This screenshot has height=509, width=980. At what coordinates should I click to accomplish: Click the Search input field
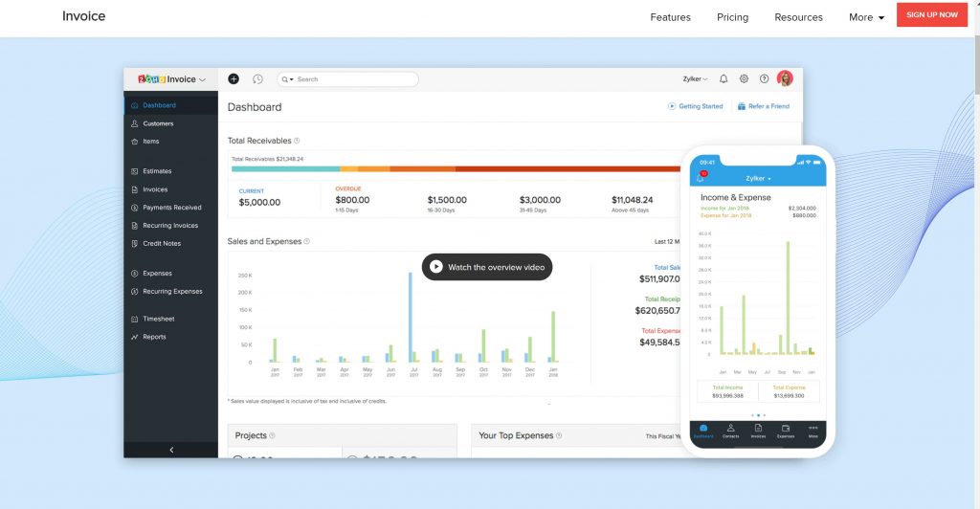click(x=347, y=79)
